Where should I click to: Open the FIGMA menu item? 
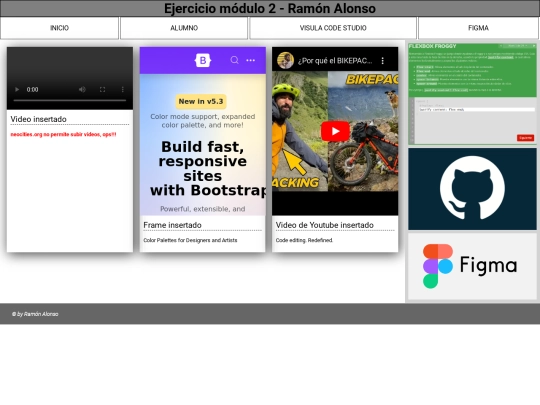pos(478,28)
